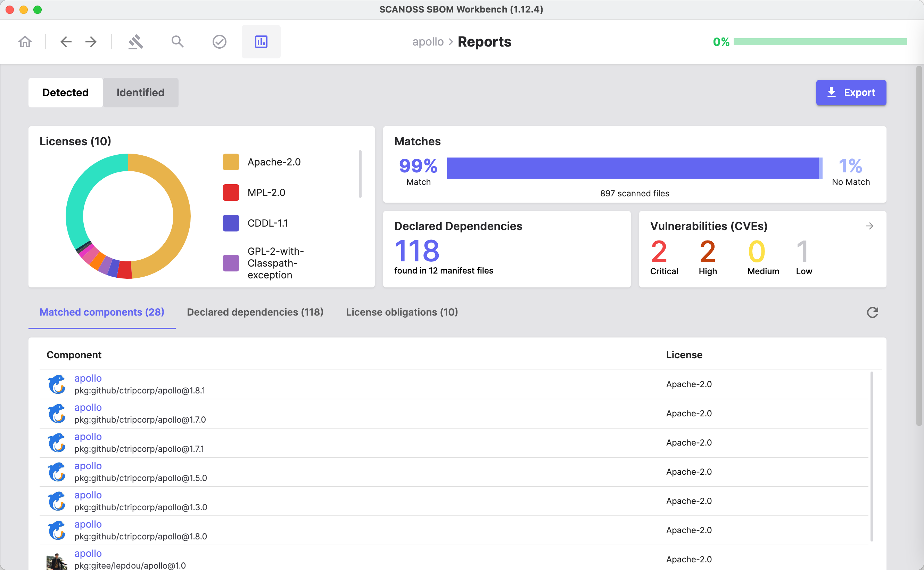This screenshot has height=570, width=924.
Task: Open Vulnerabilities details arrow
Action: coord(869,226)
